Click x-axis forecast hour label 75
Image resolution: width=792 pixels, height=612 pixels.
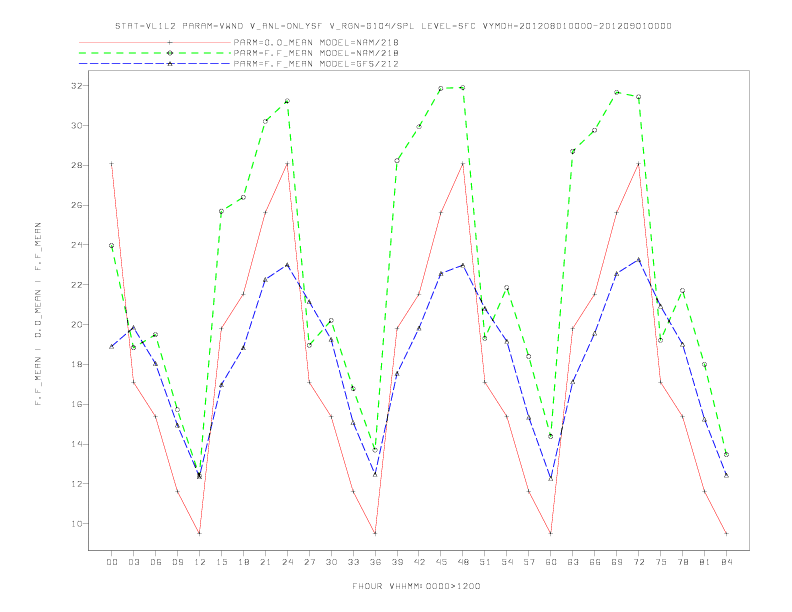point(661,562)
